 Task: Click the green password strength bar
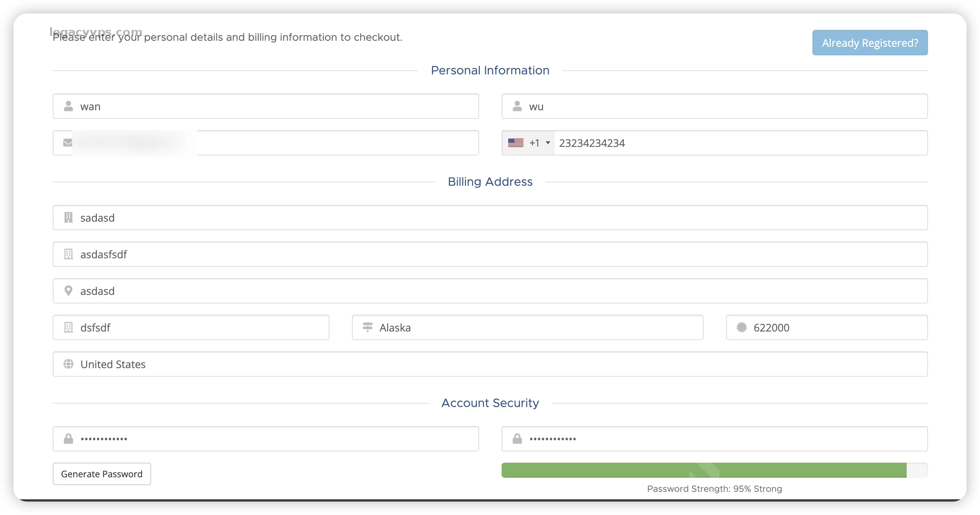(x=704, y=470)
